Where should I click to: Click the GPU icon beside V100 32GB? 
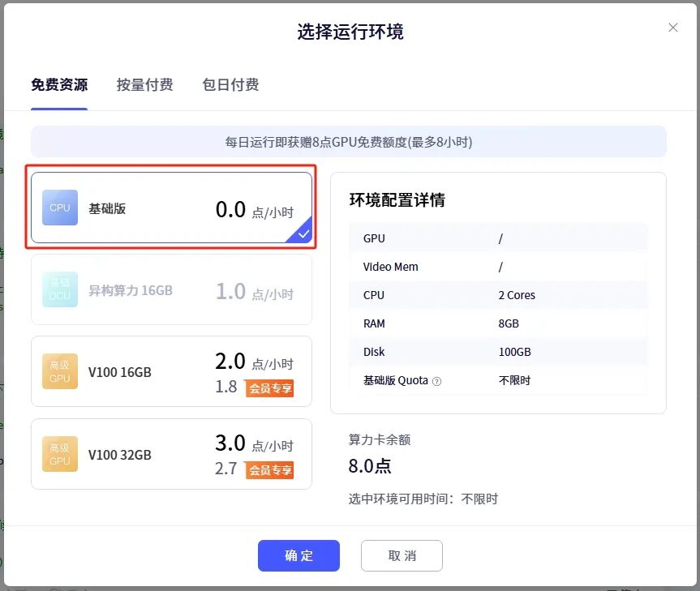click(60, 454)
